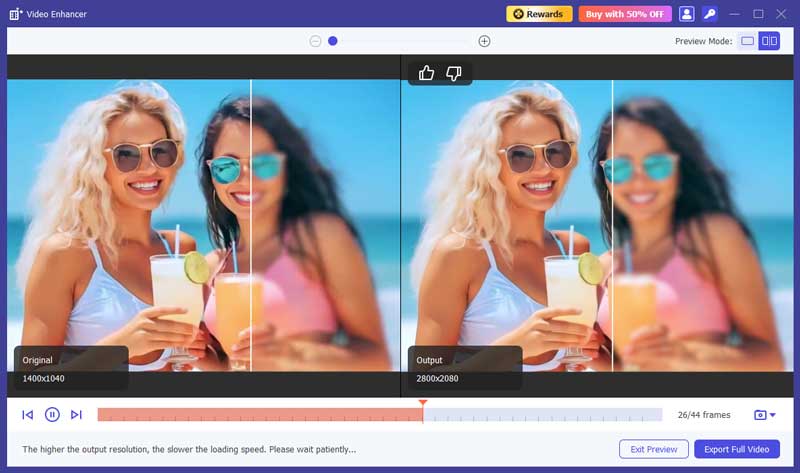This screenshot has width=800, height=473.
Task: Click the key registration icon
Action: pos(710,14)
